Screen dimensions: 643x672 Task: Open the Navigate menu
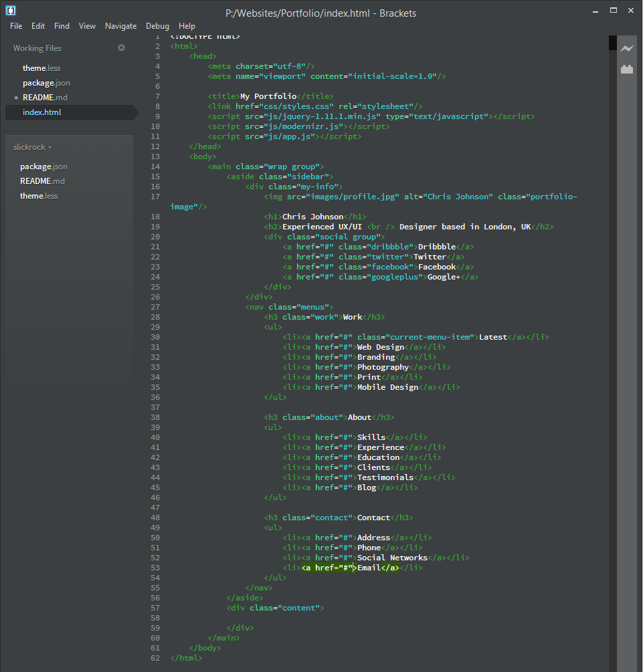(120, 26)
